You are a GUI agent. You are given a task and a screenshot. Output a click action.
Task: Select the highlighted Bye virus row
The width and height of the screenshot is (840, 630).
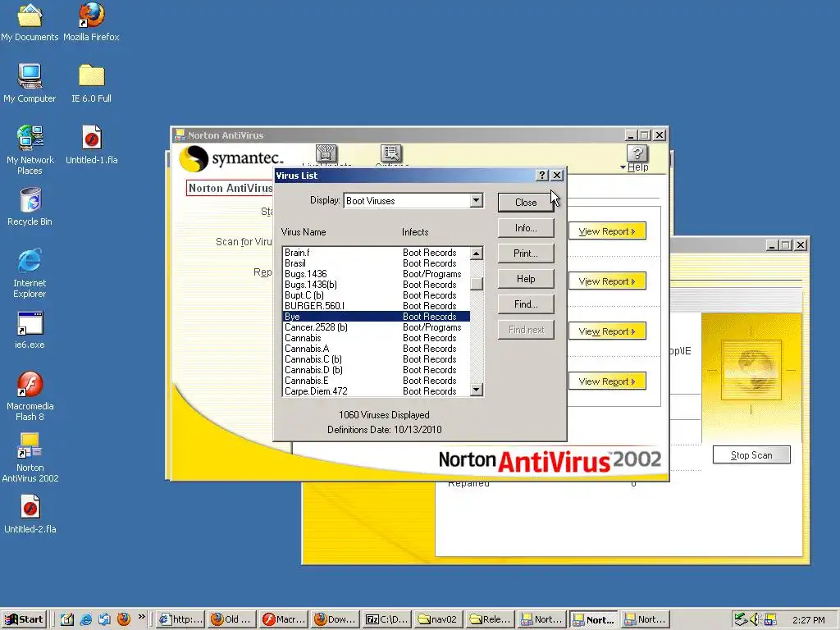[x=376, y=317]
